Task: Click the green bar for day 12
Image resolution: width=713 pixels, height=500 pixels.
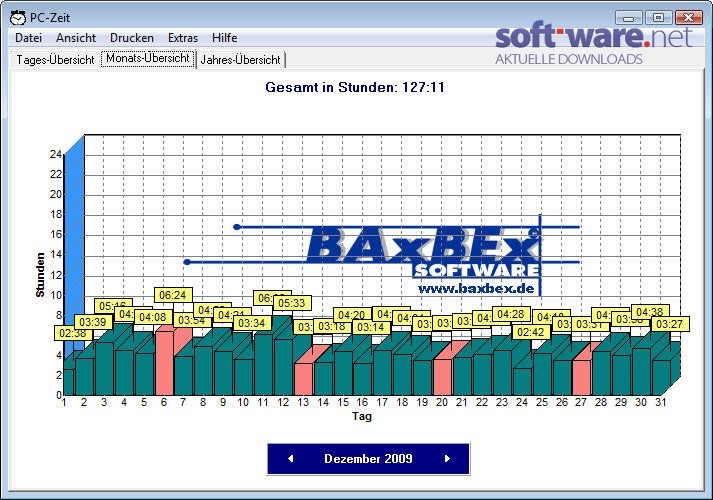Action: (284, 367)
